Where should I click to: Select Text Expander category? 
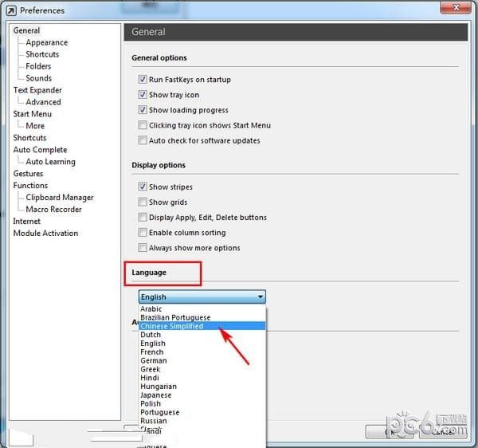coord(37,90)
